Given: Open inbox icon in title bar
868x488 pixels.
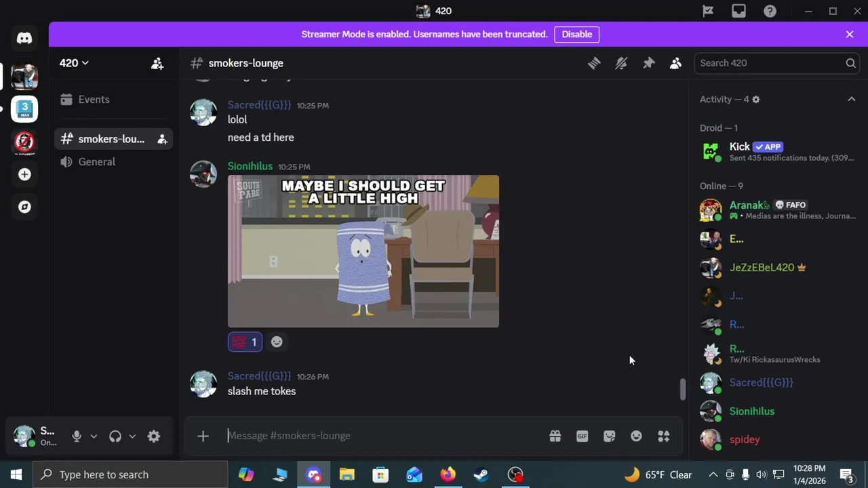Looking at the screenshot, I should click(738, 11).
